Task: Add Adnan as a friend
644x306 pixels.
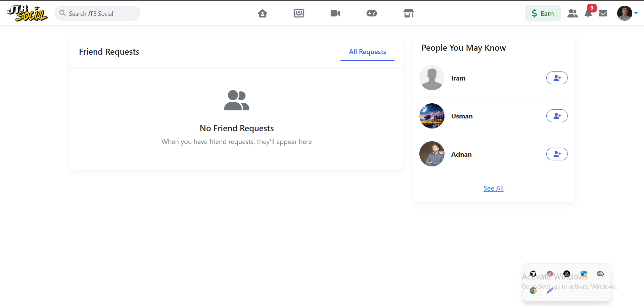Action: pyautogui.click(x=557, y=154)
